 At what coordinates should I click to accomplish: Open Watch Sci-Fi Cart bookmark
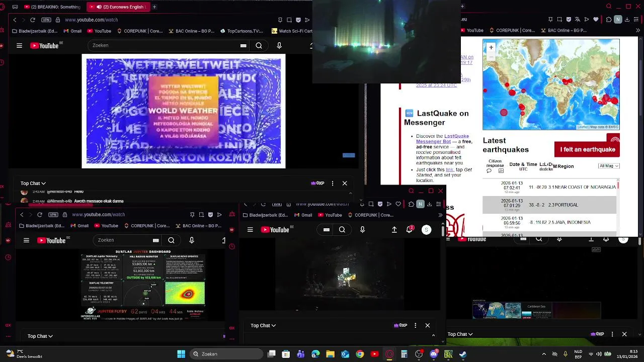tap(292, 31)
